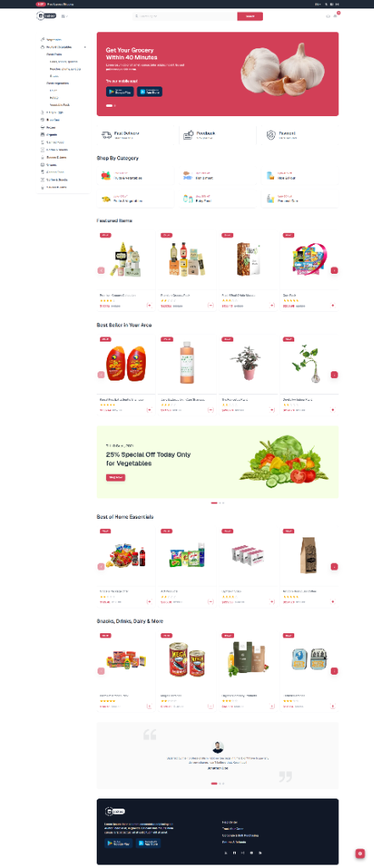Click Shop Now on the vegetables banner
Image resolution: width=374 pixels, height=868 pixels.
[x=116, y=477]
